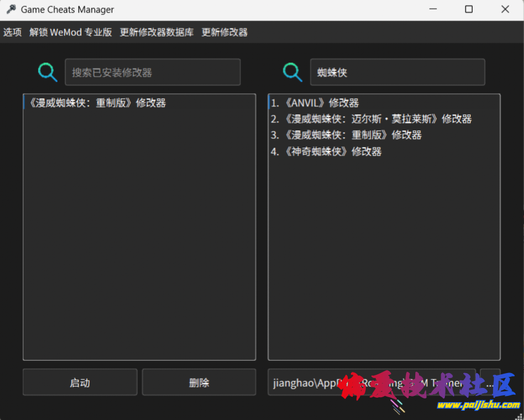This screenshot has width=524, height=420.
Task: Focus the 搜索已安装修改器 search field
Action: [x=153, y=72]
